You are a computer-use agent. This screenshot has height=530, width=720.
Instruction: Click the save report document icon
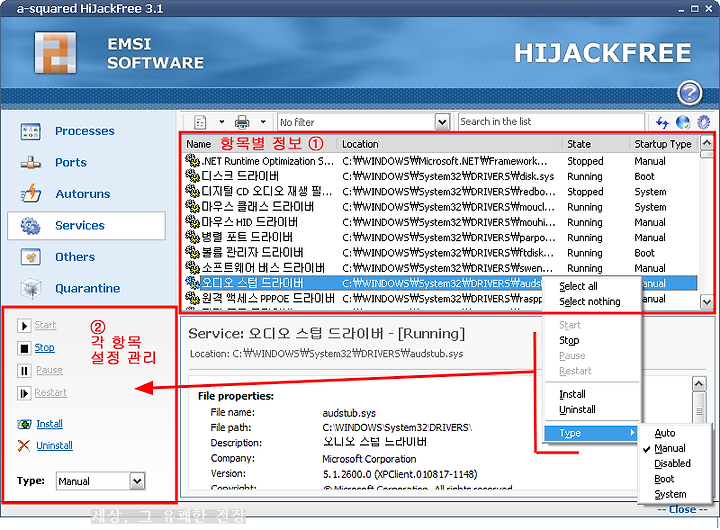[200, 122]
